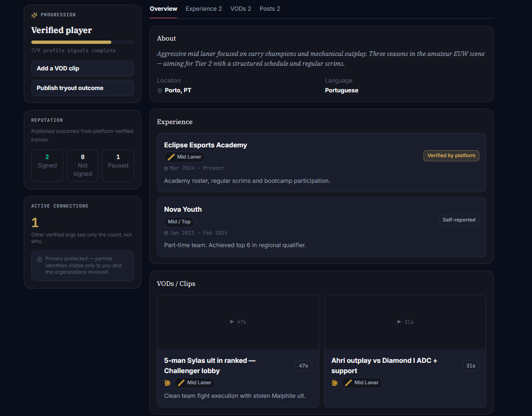Click the Verified by platform badge
Screen dimensions: 532x416
(451, 155)
